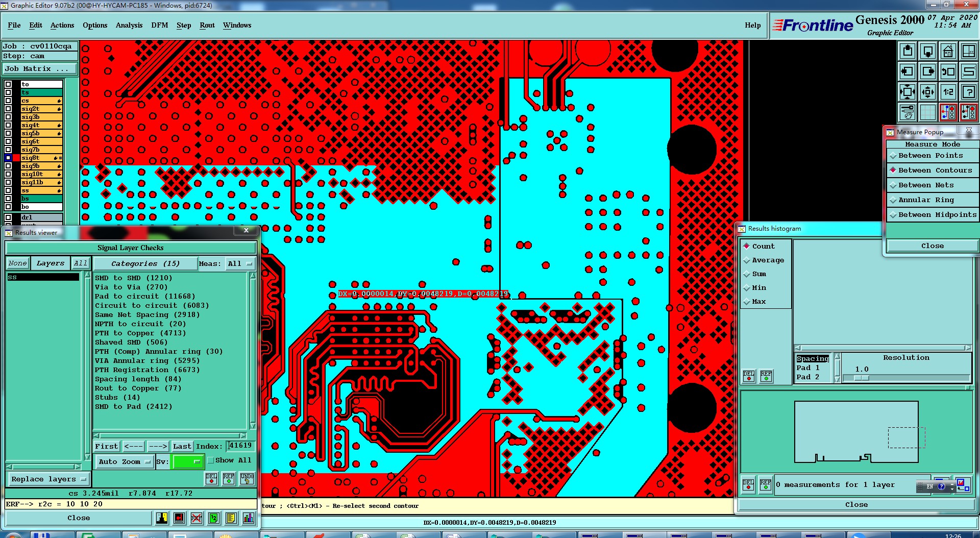Screen dimensions: 980x538
Task: Click the zoom out icon with outward arrows
Action: pos(928,92)
